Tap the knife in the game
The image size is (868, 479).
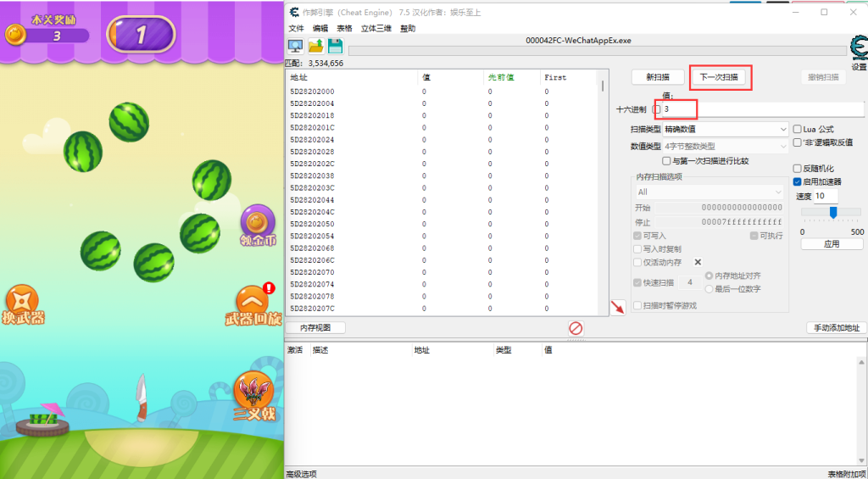coord(142,397)
